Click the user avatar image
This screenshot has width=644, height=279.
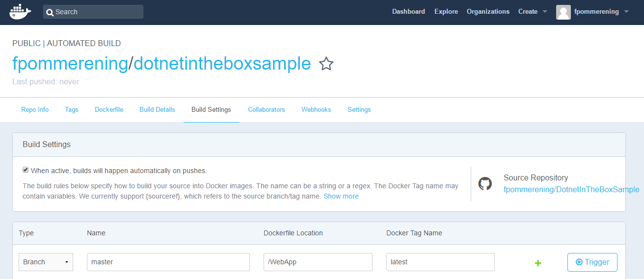pyautogui.click(x=563, y=12)
